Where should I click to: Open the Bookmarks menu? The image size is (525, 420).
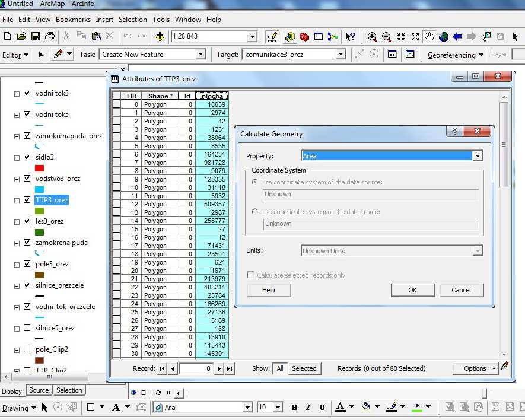[x=73, y=20]
